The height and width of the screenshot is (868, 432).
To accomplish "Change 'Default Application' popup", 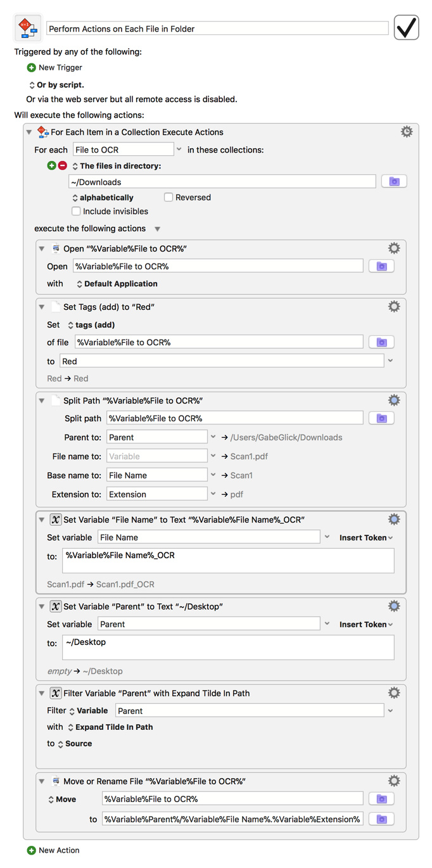I will pyautogui.click(x=117, y=284).
